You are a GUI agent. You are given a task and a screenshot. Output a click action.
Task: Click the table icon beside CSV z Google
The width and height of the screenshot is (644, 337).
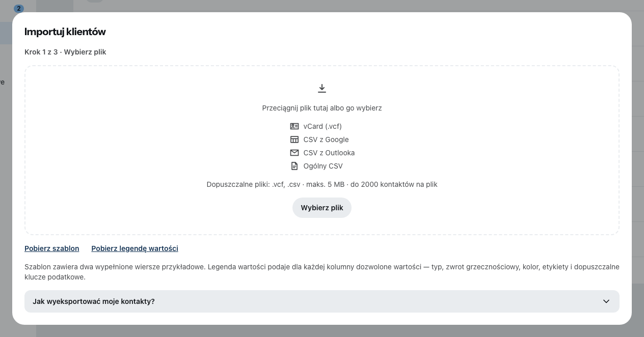(294, 139)
